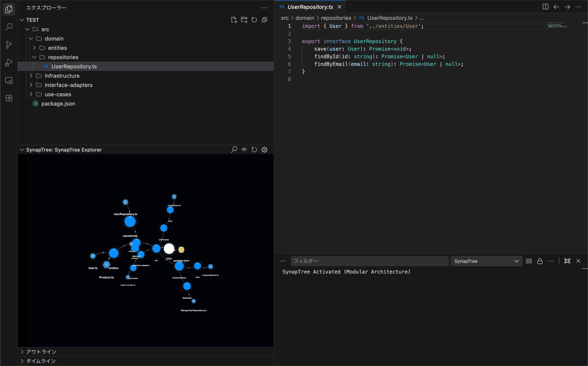Open package.json in the file tree
The image size is (588, 366).
[58, 104]
